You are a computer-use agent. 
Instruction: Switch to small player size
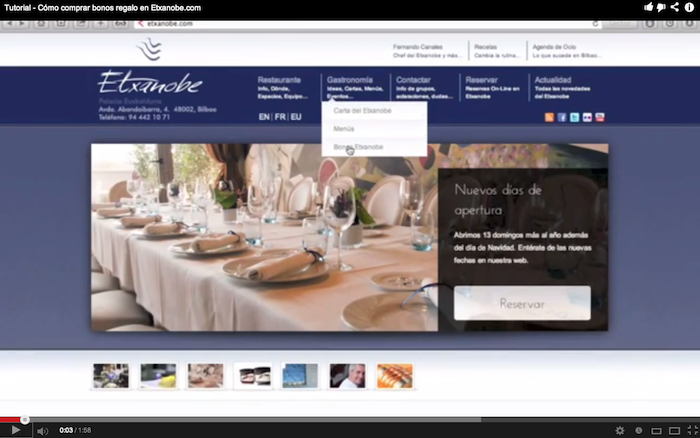coord(656,431)
